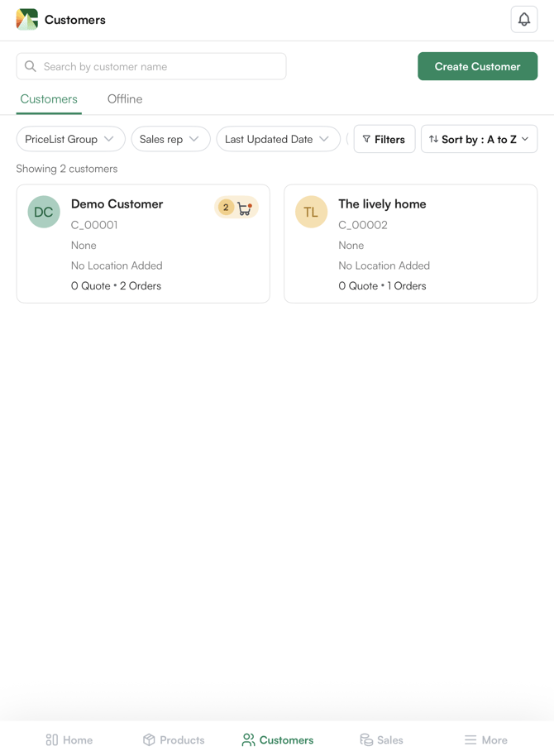Select the Customers tab
Viewport: 554px width, 756px height.
tap(49, 99)
